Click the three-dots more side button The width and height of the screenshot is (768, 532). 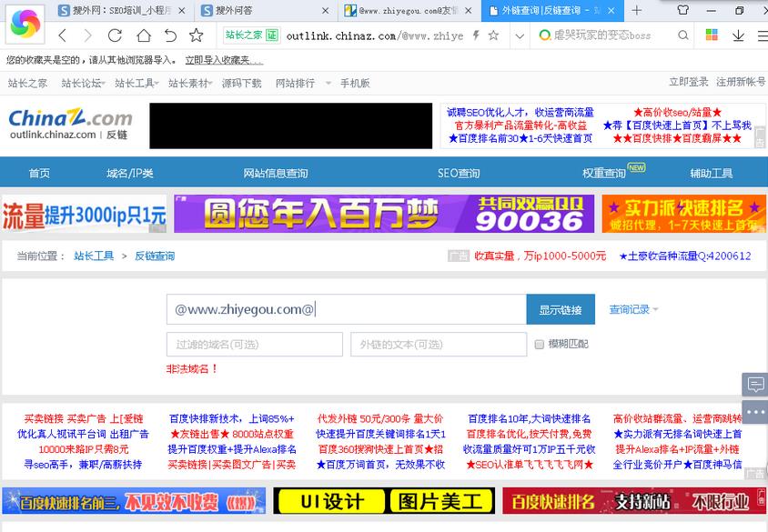click(x=754, y=412)
